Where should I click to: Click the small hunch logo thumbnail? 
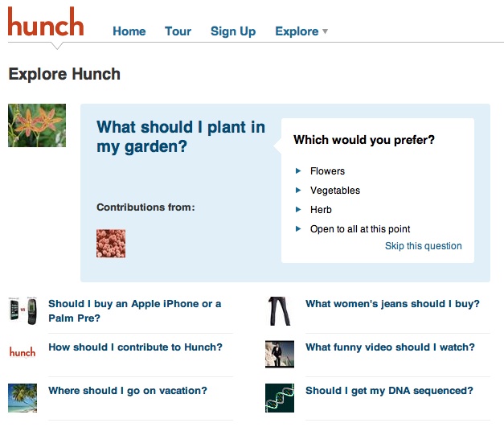[23, 352]
